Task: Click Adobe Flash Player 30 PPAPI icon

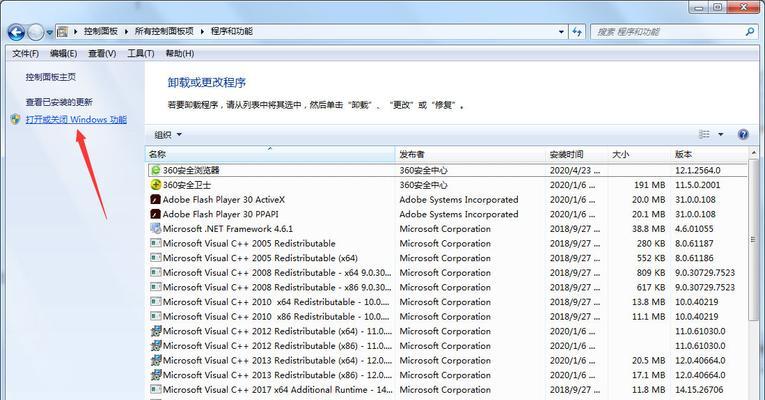Action: [x=156, y=214]
